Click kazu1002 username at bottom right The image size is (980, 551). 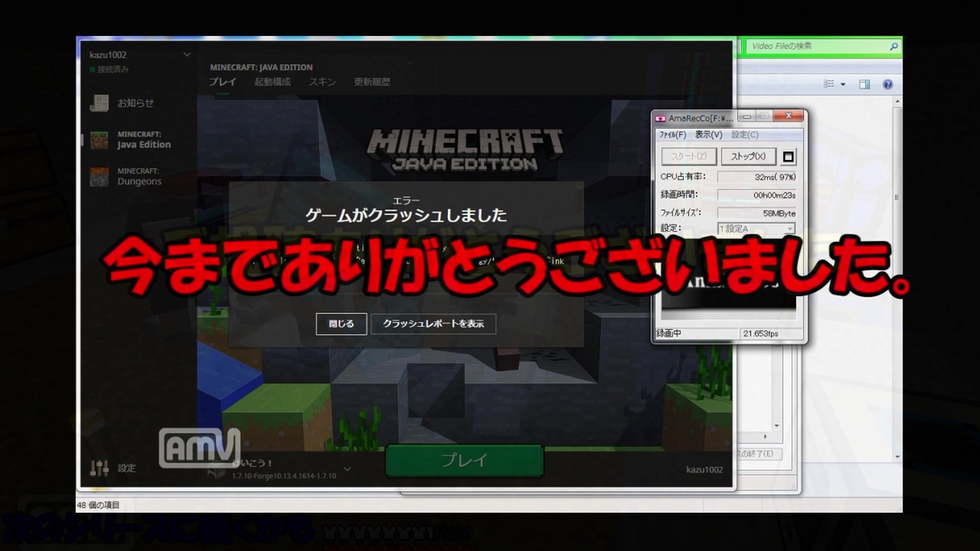click(x=704, y=469)
